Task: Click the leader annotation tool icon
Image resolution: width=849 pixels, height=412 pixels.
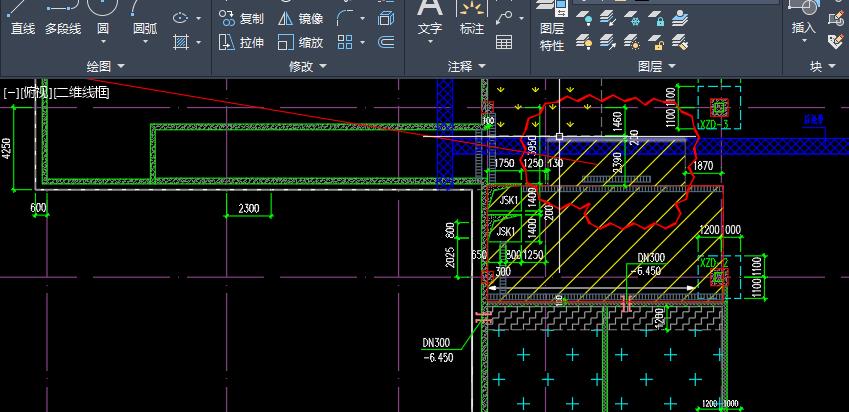Action: (504, 18)
